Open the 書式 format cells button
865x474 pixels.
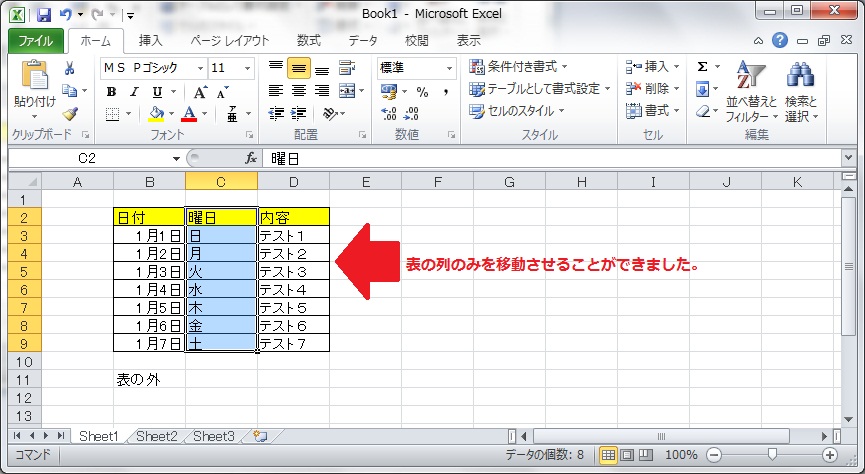653,111
